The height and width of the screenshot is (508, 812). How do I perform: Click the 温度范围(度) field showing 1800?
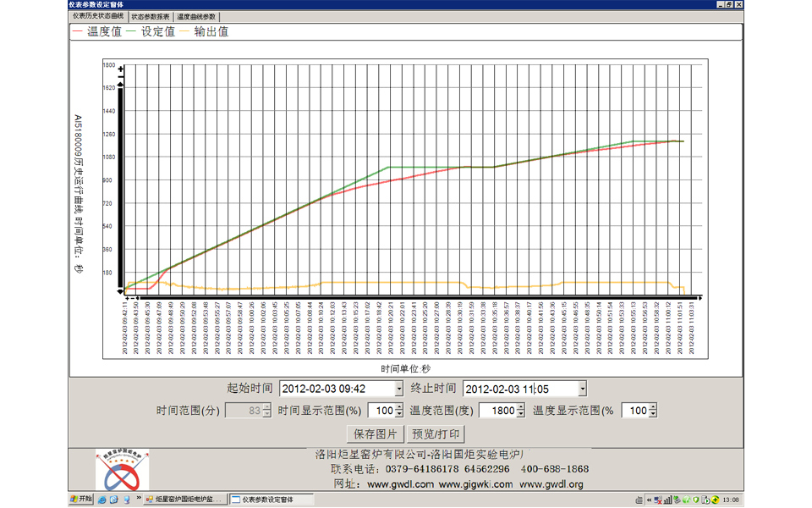(x=497, y=411)
